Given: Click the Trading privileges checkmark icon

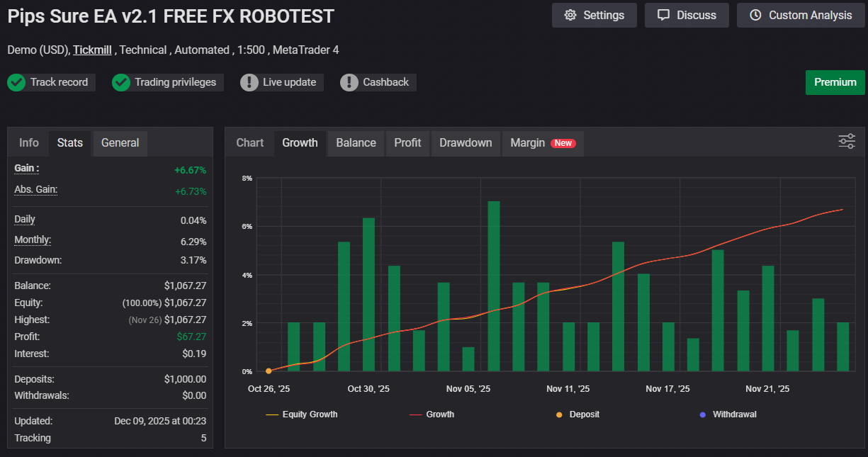Looking at the screenshot, I should coord(121,82).
